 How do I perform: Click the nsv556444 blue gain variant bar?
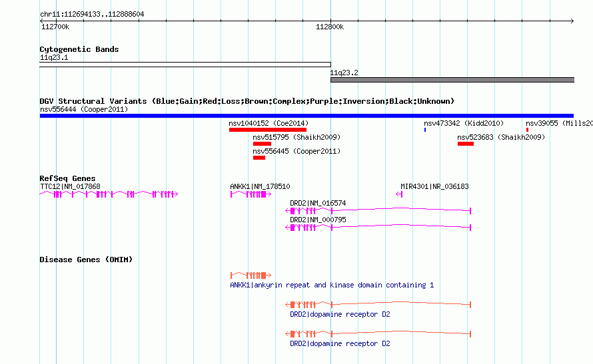pos(306,116)
